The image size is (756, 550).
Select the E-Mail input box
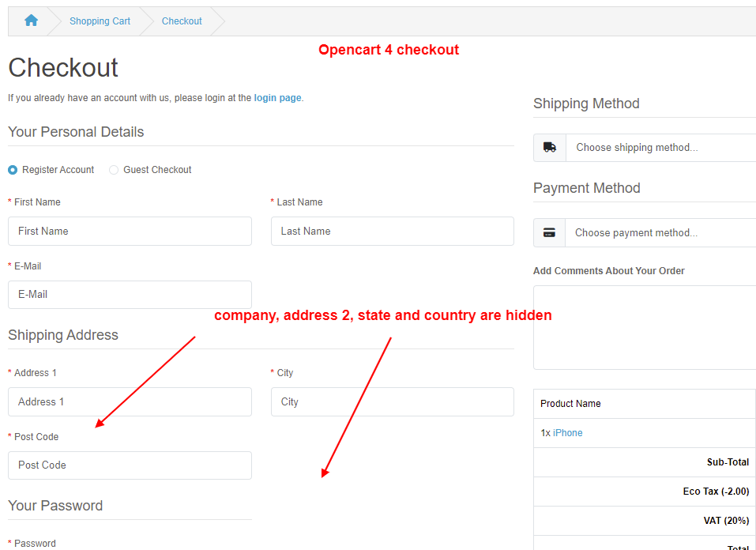(x=130, y=295)
